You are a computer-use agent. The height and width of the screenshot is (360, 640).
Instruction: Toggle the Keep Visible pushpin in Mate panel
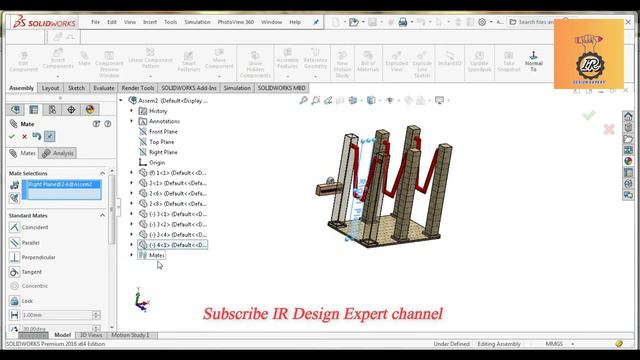[x=50, y=136]
